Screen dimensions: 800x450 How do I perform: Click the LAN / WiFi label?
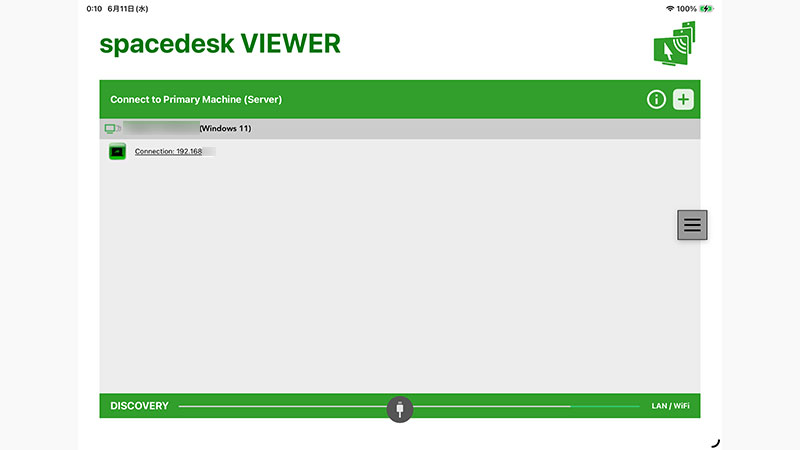pyautogui.click(x=670, y=406)
